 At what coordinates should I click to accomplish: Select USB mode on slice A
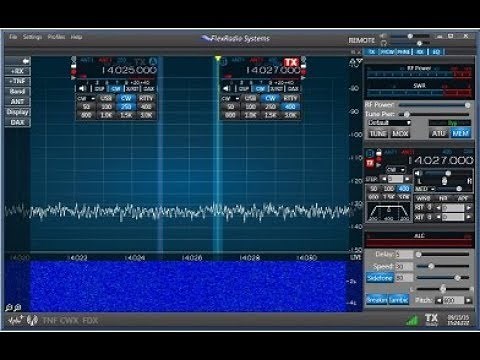[x=106, y=99]
